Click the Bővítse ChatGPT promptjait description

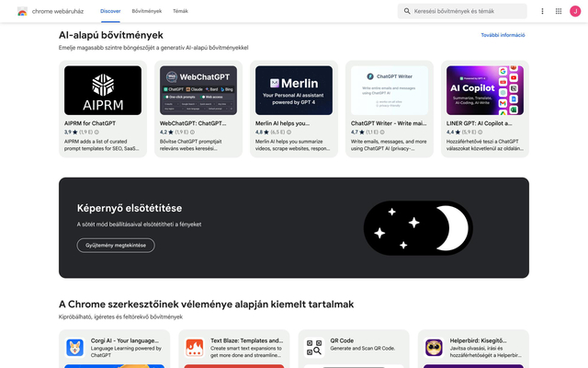coord(190,145)
